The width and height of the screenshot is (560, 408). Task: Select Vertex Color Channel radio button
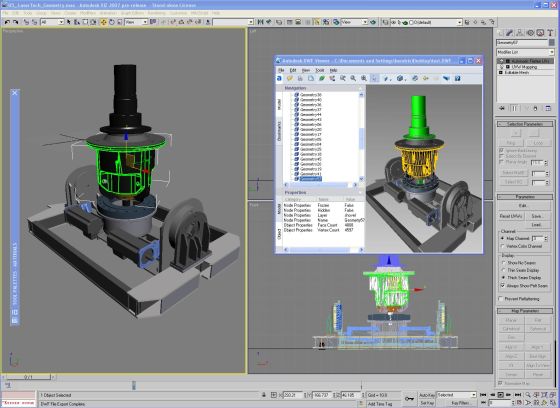pyautogui.click(x=502, y=246)
